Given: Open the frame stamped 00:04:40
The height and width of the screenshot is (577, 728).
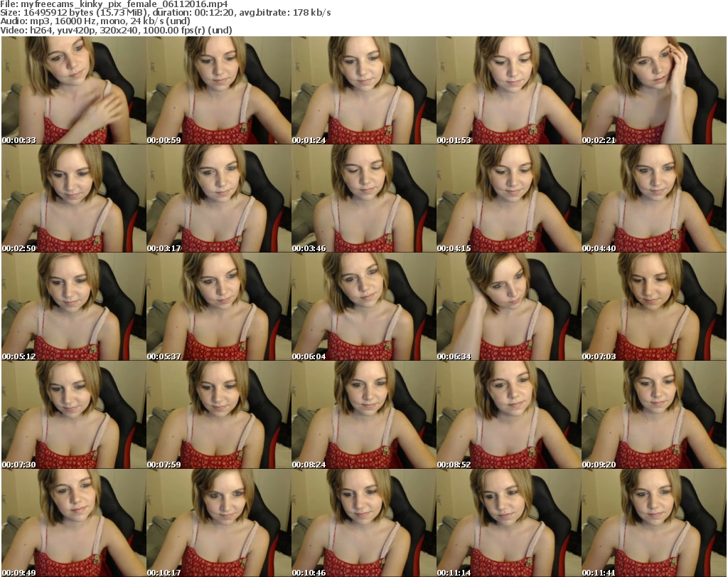Looking at the screenshot, I should pos(654,198).
